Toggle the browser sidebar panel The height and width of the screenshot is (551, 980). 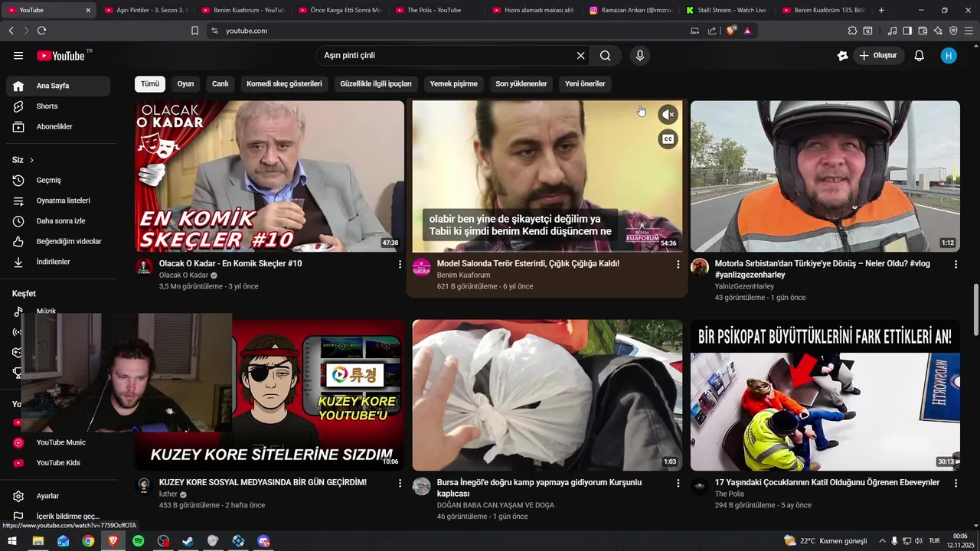(x=907, y=31)
